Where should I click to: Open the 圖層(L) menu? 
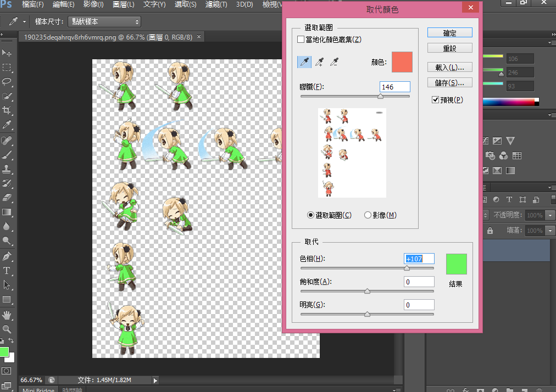click(x=124, y=4)
